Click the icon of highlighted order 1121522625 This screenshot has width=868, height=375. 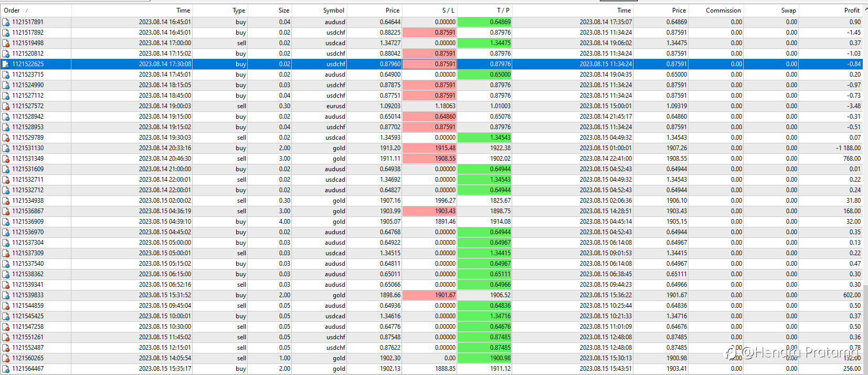tap(6, 64)
